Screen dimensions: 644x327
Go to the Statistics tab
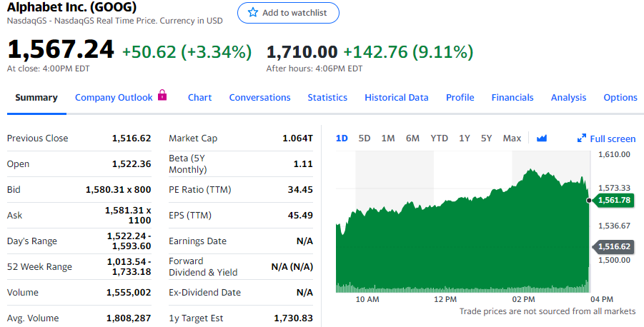(327, 98)
